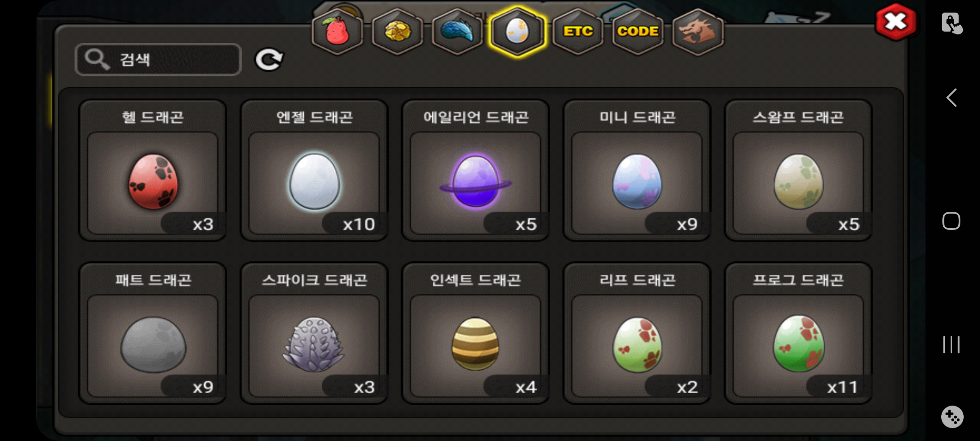Tap the Android back arrow

952,98
